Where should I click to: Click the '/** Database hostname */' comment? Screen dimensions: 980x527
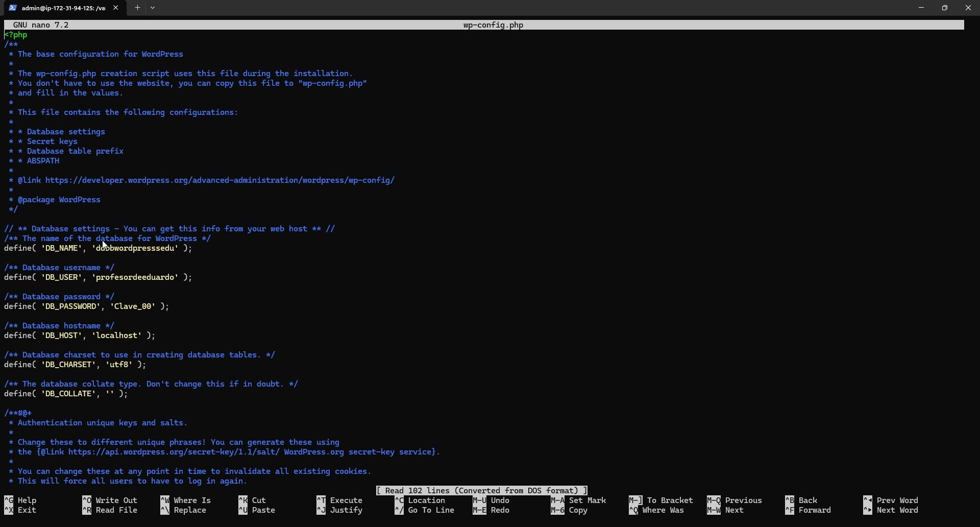(x=59, y=326)
